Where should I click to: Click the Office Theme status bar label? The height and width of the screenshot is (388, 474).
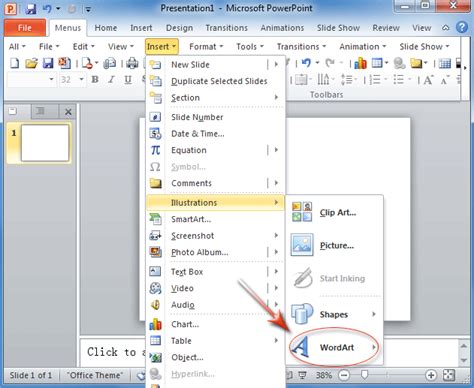[95, 375]
